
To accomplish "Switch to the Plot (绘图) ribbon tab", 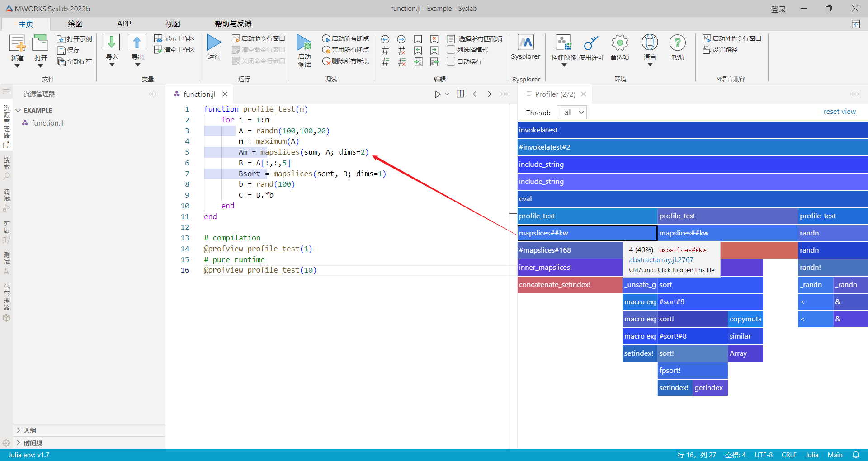I will click(75, 24).
